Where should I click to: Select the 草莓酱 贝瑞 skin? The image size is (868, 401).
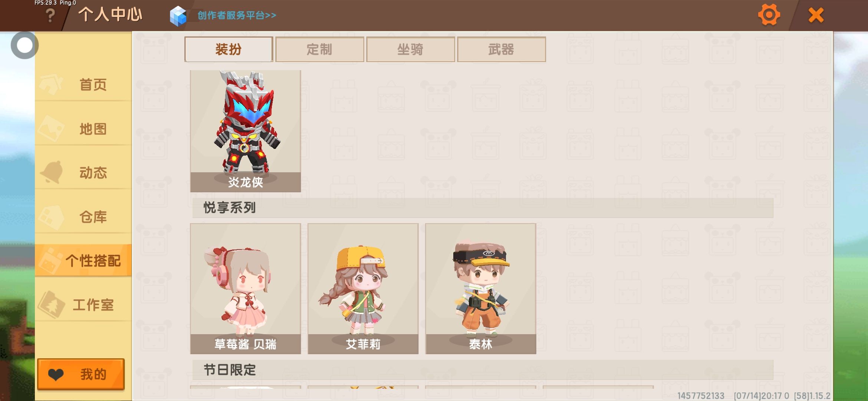pos(246,288)
